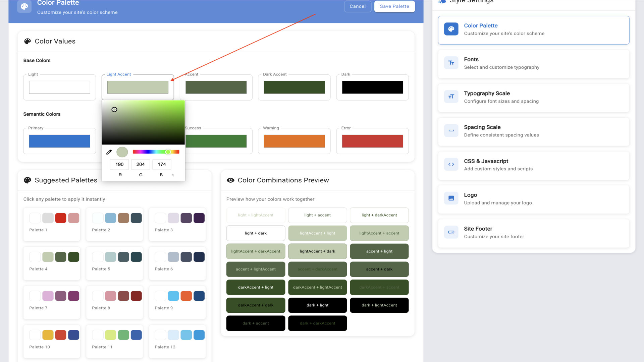This screenshot has width=644, height=362.
Task: Click the Save Palette button
Action: click(394, 6)
